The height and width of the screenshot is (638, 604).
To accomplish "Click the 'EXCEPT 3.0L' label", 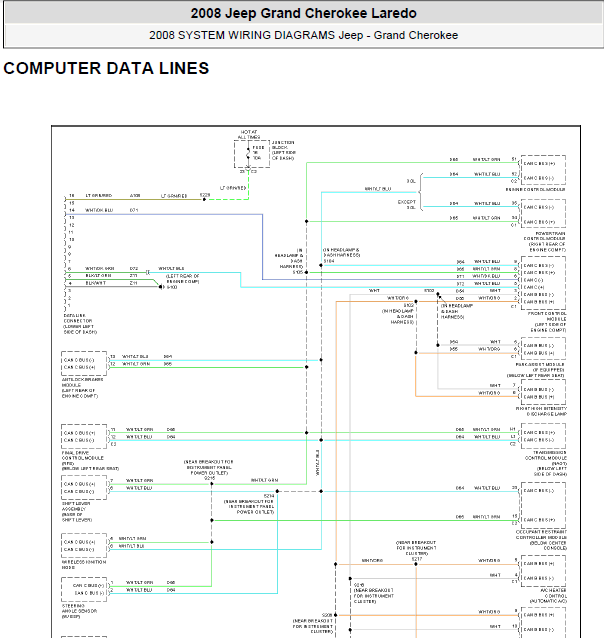I will pyautogui.click(x=407, y=204).
